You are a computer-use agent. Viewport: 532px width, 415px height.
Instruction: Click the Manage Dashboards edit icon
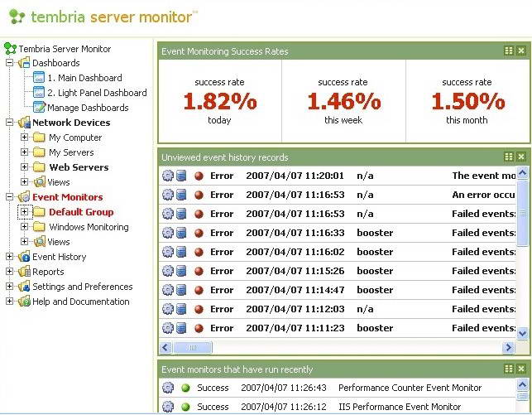click(39, 108)
